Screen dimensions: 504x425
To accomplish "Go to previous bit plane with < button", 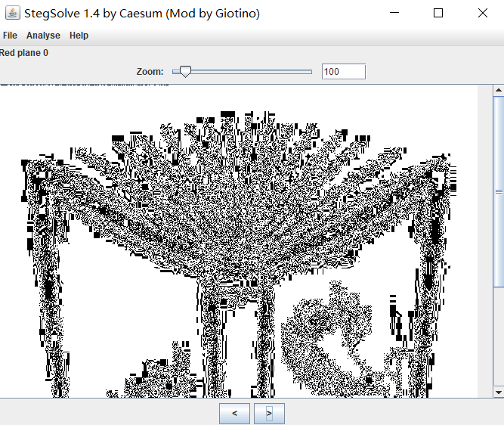I will coord(234,413).
